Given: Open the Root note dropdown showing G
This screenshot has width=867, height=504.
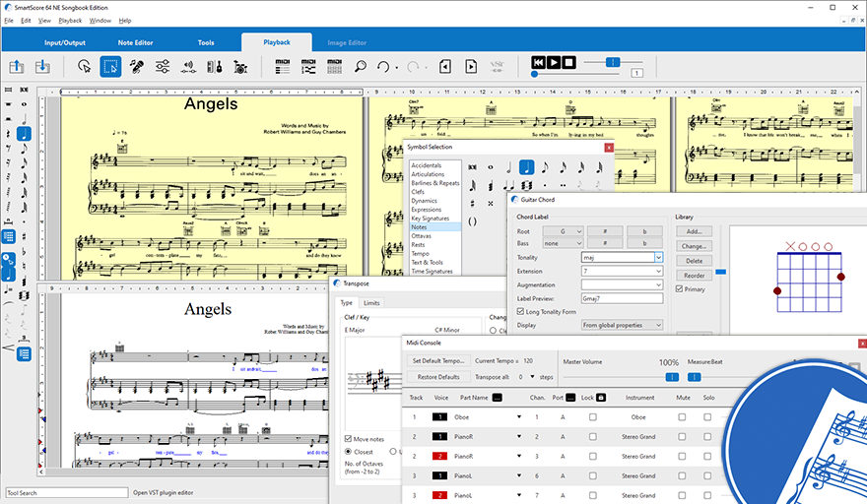Looking at the screenshot, I should point(563,231).
